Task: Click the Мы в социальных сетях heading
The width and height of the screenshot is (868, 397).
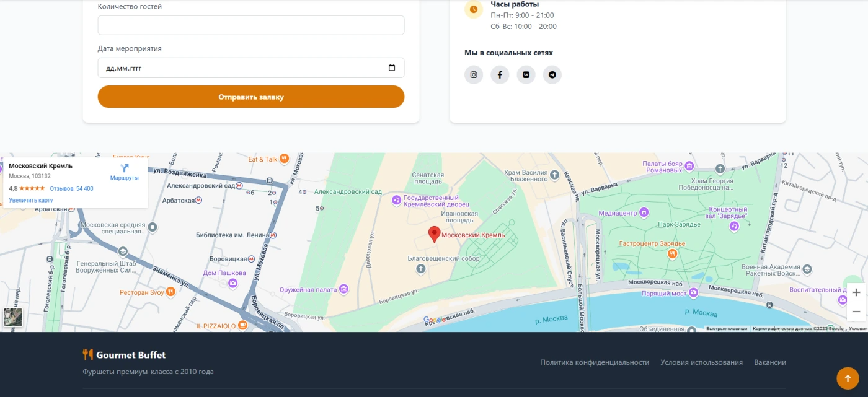Action: (508, 53)
